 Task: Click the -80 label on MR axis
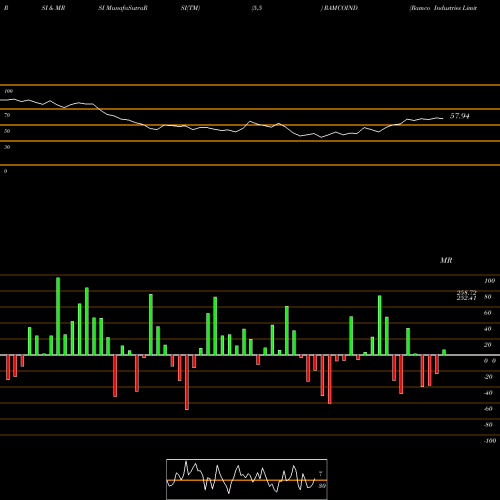pos(488,425)
